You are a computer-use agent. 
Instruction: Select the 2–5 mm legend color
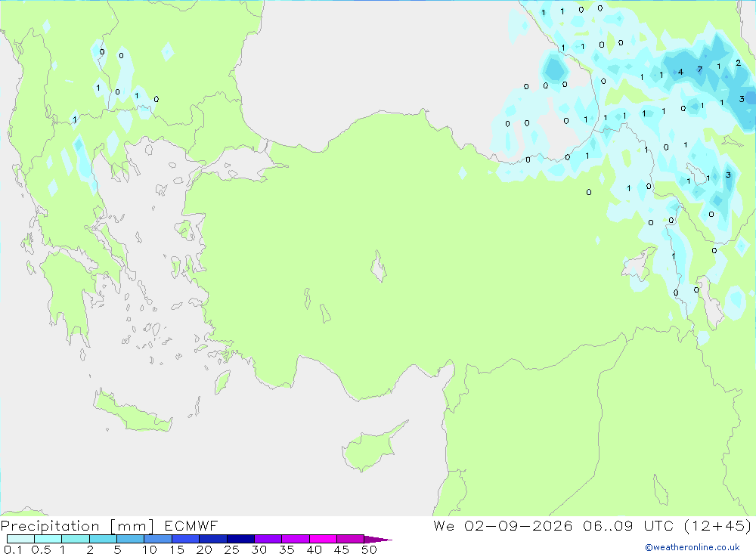pos(103,539)
